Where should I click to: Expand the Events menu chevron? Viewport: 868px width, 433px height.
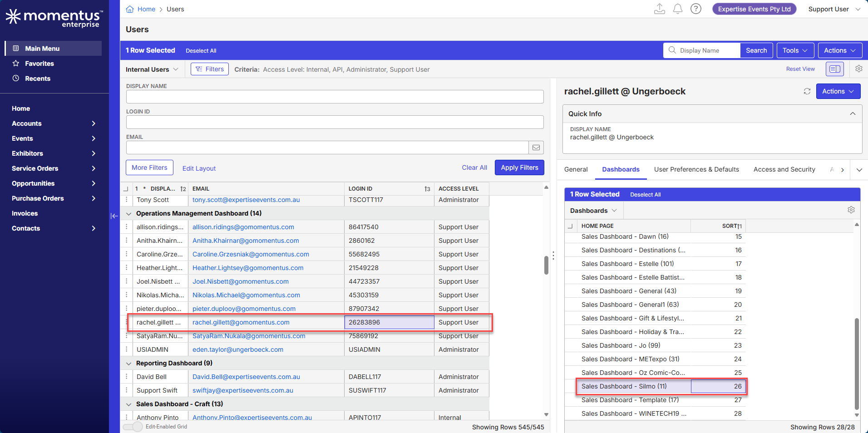[94, 138]
